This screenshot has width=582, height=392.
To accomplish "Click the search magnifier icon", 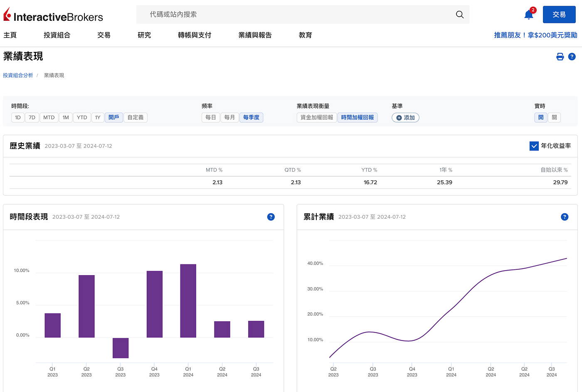I will tap(459, 15).
